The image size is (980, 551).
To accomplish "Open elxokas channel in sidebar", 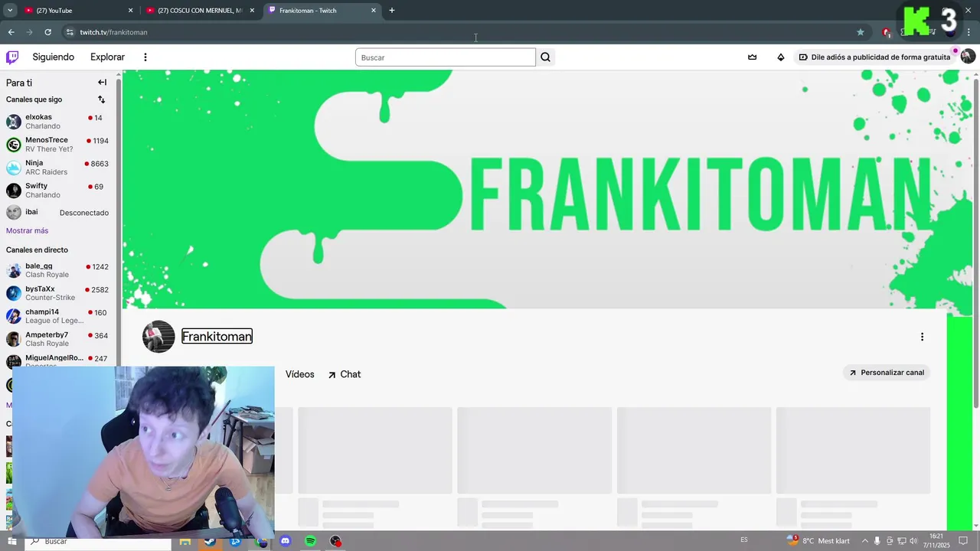I will point(58,122).
